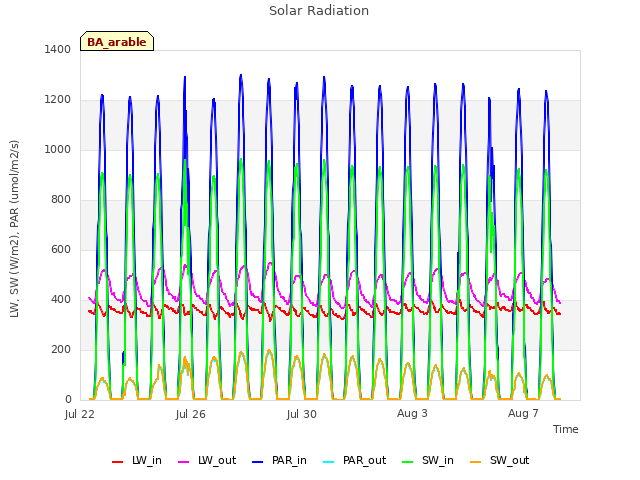Toggle the PAR_out legend entry
Image resolution: width=640 pixels, height=480 pixels.
(355, 460)
